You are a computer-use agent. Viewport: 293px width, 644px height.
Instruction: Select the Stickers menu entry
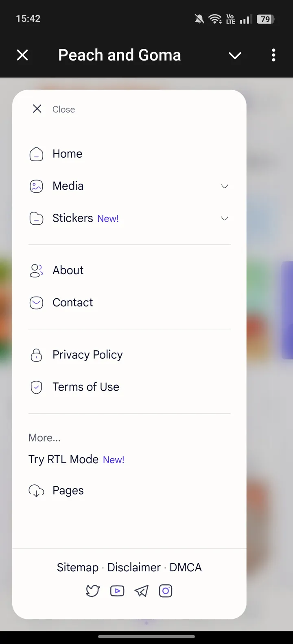73,218
